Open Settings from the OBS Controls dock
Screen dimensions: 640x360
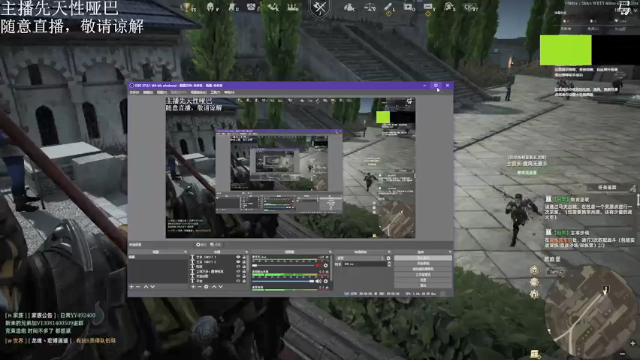coord(423,280)
